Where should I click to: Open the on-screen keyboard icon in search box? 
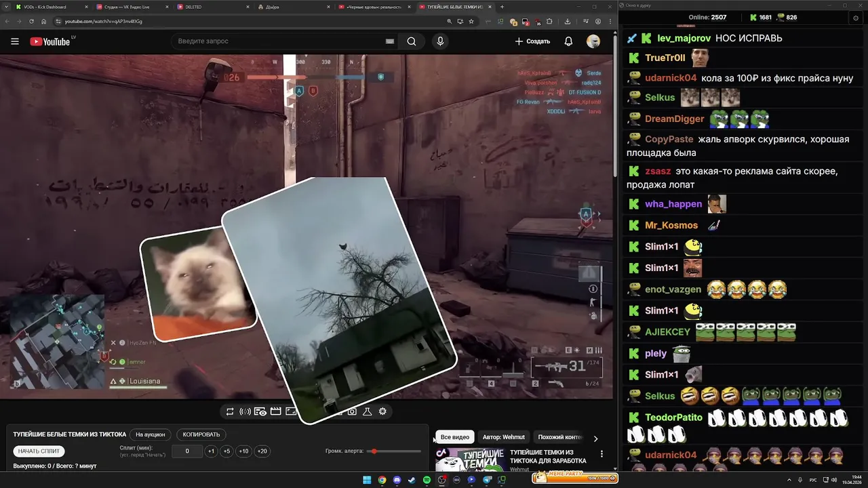click(x=390, y=41)
